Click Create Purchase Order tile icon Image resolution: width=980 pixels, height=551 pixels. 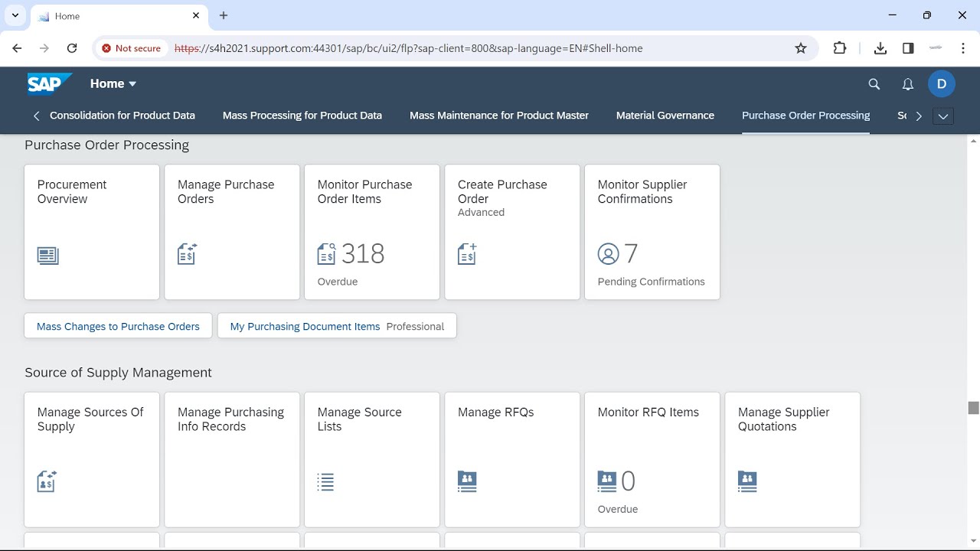click(x=467, y=254)
